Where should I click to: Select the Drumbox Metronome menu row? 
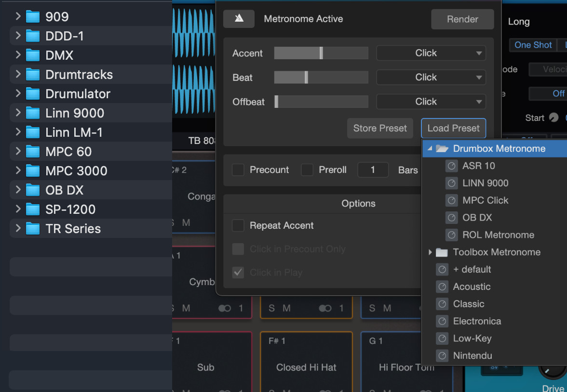coord(495,148)
